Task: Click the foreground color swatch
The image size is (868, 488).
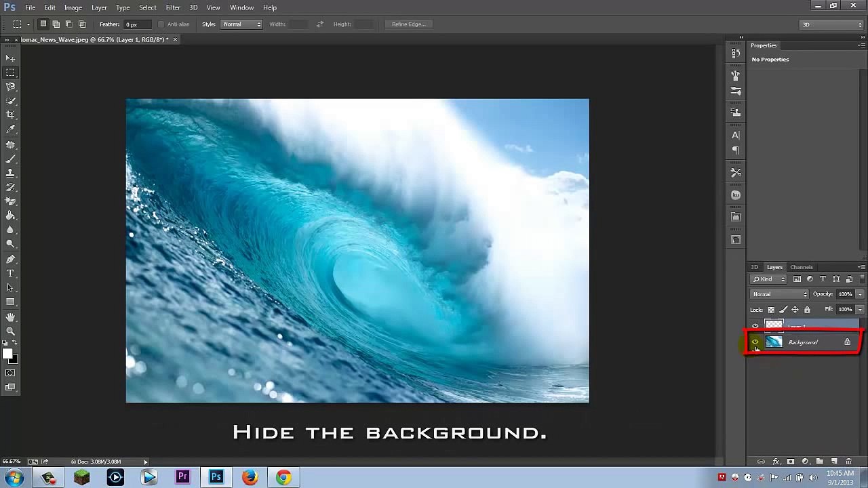Action: point(7,354)
